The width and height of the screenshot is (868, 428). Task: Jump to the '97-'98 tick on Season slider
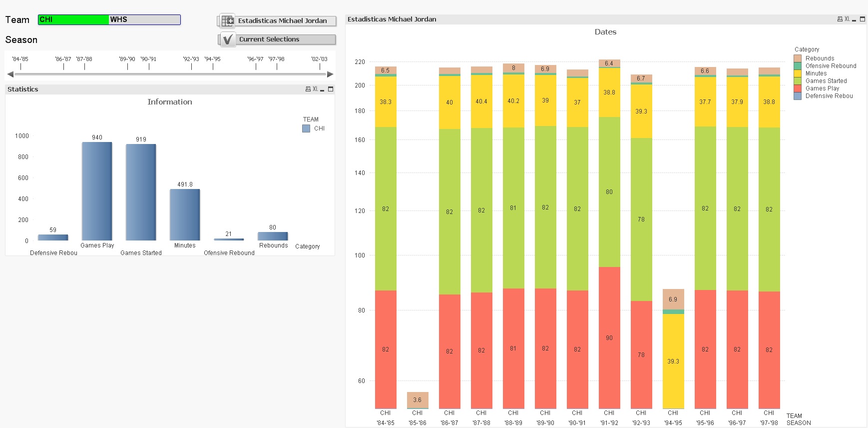tap(277, 59)
